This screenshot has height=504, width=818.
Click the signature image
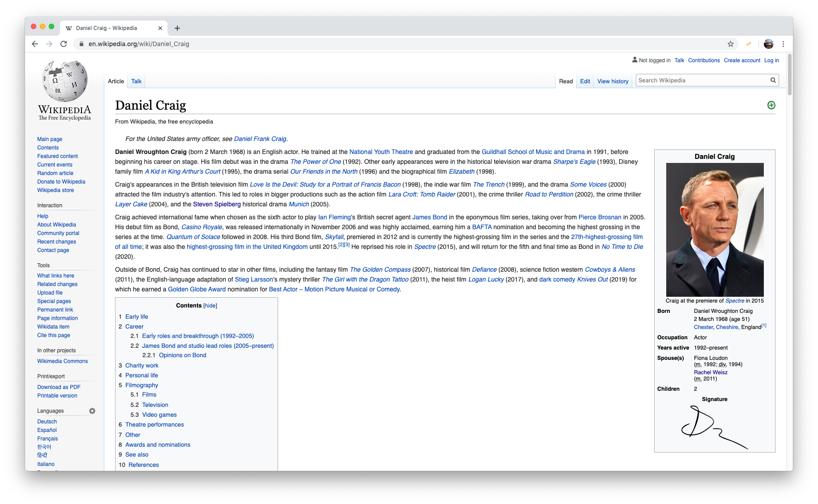pyautogui.click(x=715, y=427)
